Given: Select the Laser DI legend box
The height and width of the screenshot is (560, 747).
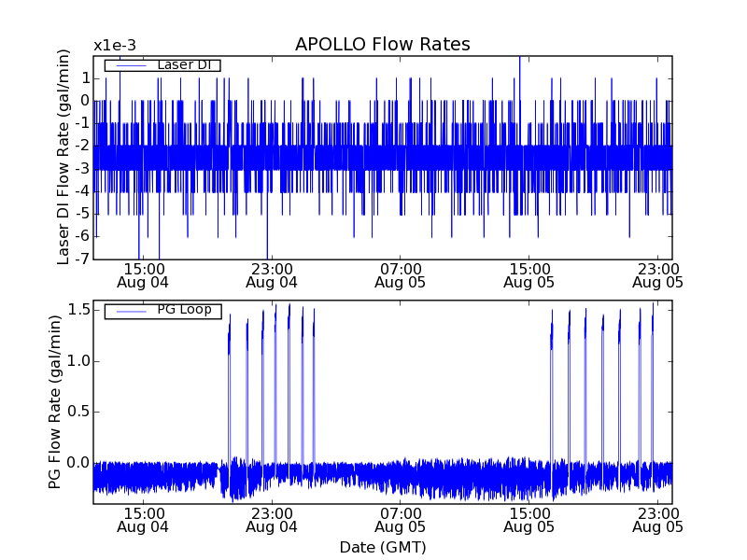Looking at the screenshot, I should (x=162, y=65).
